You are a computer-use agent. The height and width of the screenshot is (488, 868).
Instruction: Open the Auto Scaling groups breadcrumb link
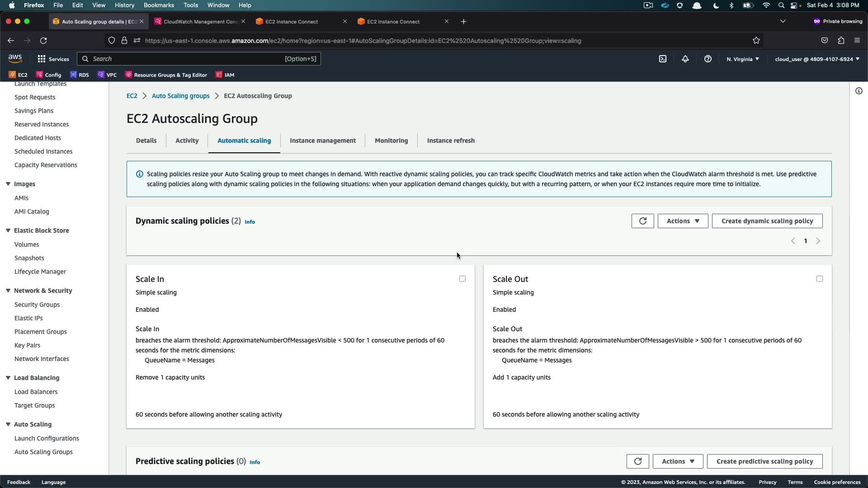pos(180,96)
